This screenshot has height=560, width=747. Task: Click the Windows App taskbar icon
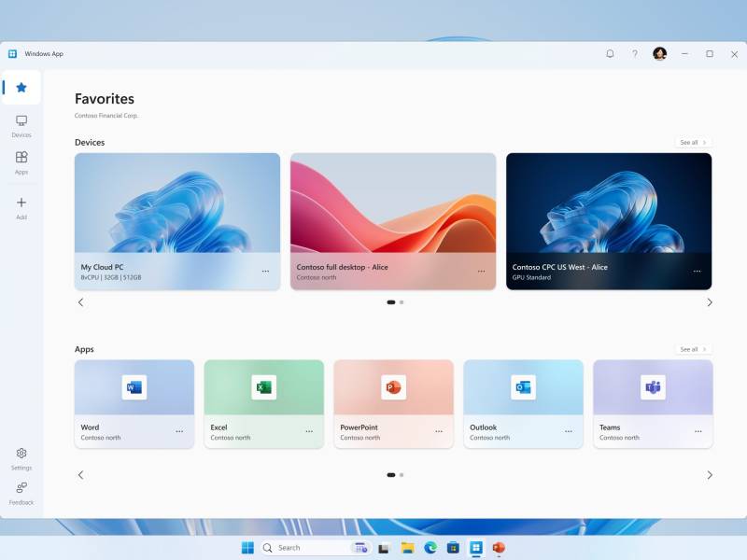pyautogui.click(x=476, y=548)
